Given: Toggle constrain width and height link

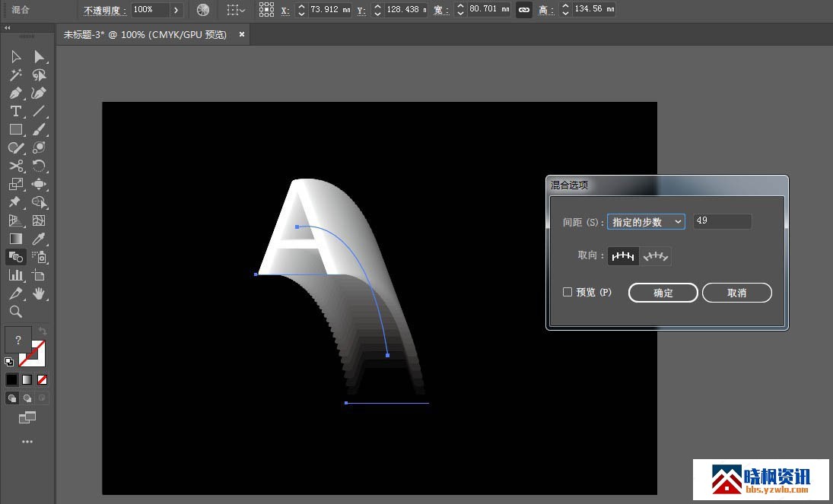Looking at the screenshot, I should [523, 10].
